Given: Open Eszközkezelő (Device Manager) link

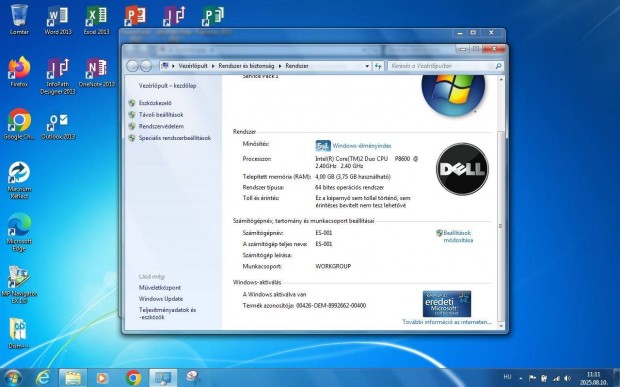Looking at the screenshot, I should coord(155,103).
